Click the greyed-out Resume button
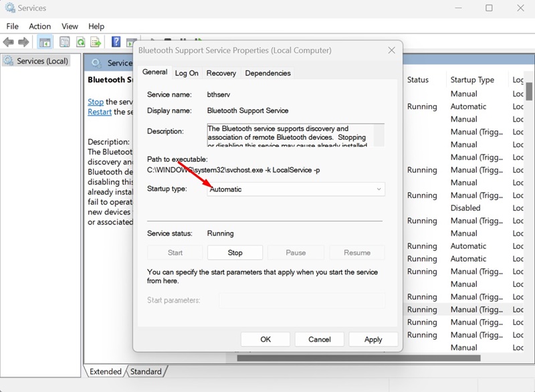 [357, 253]
